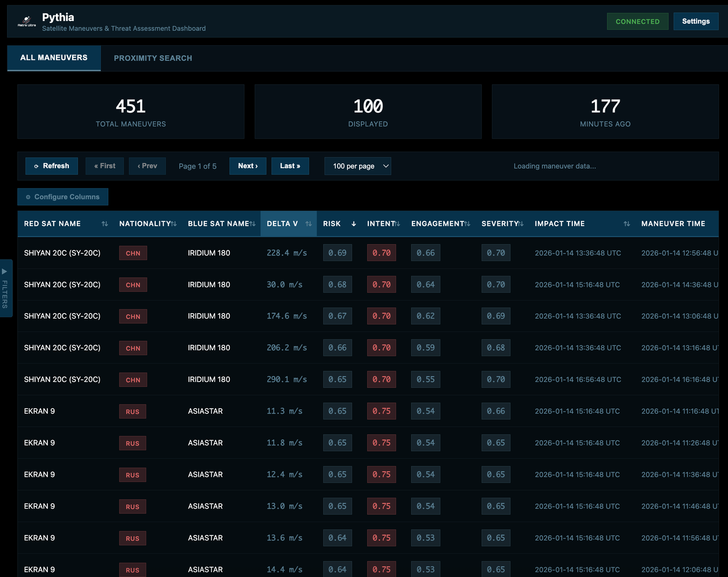Click the CHN tag in first row
Image resolution: width=728 pixels, height=577 pixels.
[133, 253]
